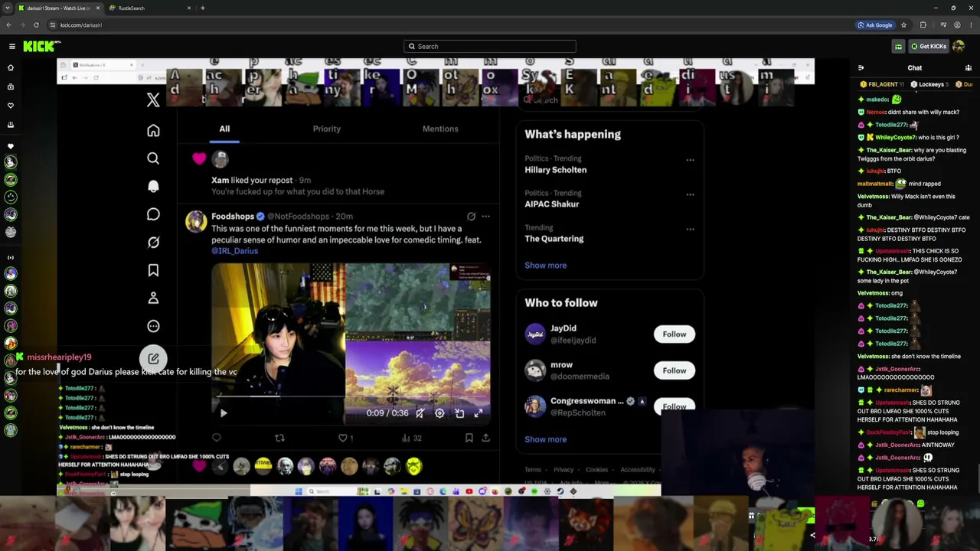Switch to the Priority tab
The image size is (980, 551).
[x=327, y=129]
